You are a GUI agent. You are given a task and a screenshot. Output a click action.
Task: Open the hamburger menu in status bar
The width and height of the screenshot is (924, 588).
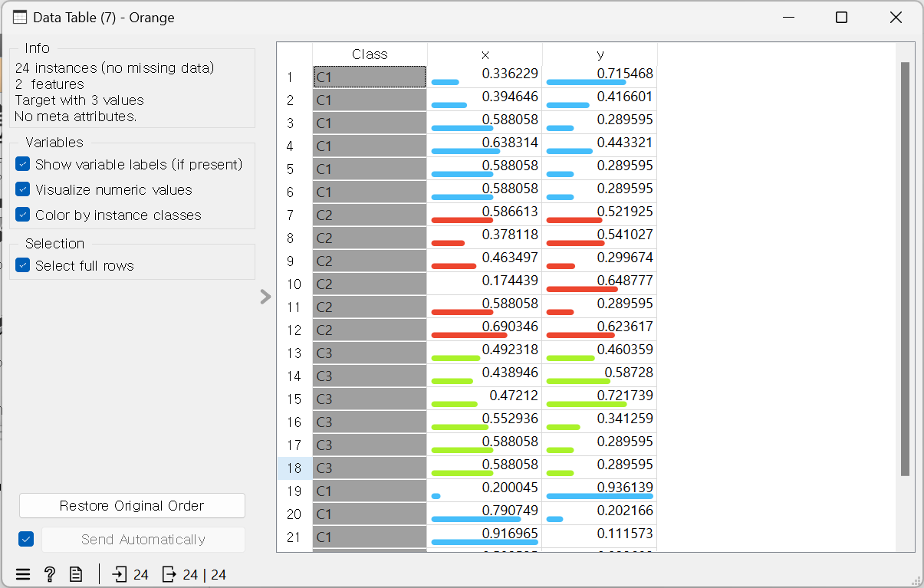click(23, 574)
